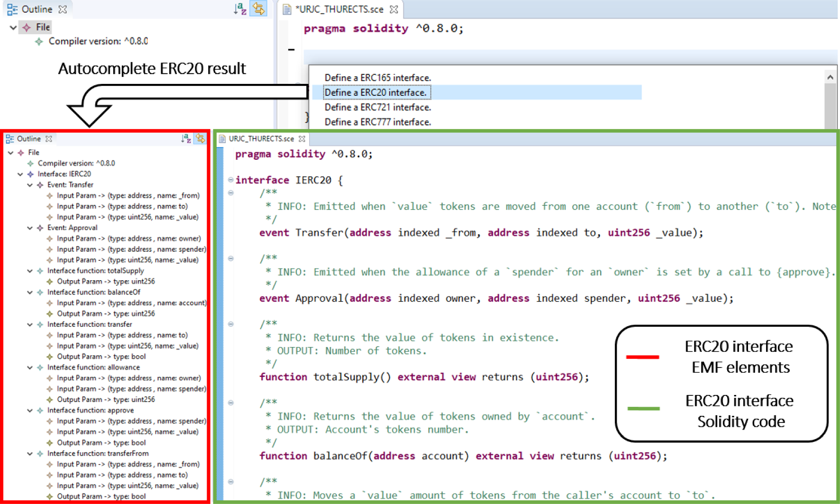Click file icon on *URJC_THURECTS.sce tab
Image resolution: width=840 pixels, height=504 pixels.
tap(287, 9)
